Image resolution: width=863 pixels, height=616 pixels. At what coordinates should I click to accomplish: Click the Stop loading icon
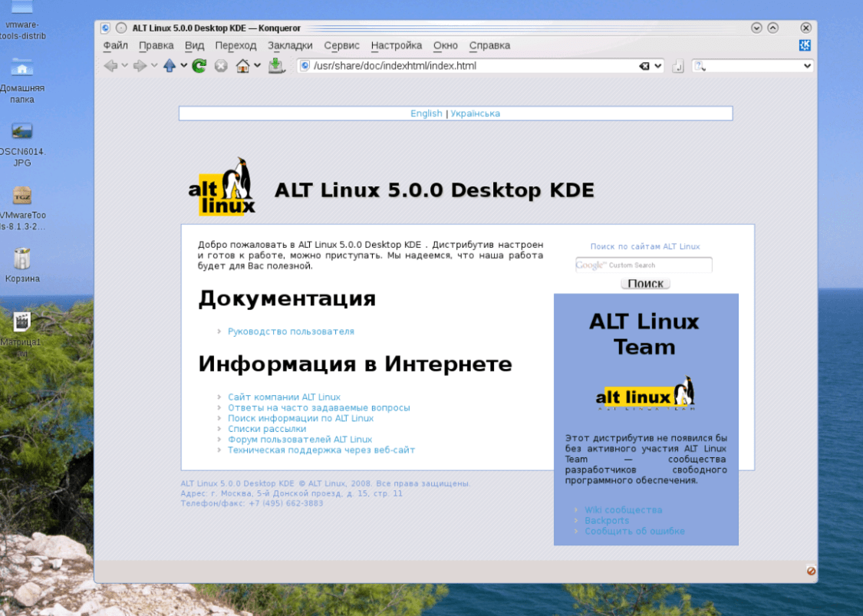coord(221,66)
